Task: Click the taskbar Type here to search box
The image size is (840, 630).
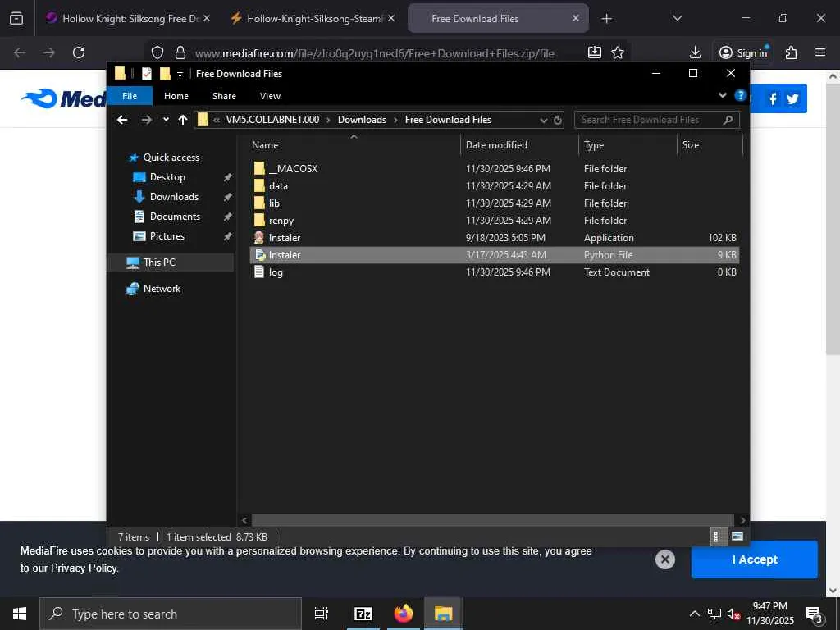Action: click(x=171, y=614)
